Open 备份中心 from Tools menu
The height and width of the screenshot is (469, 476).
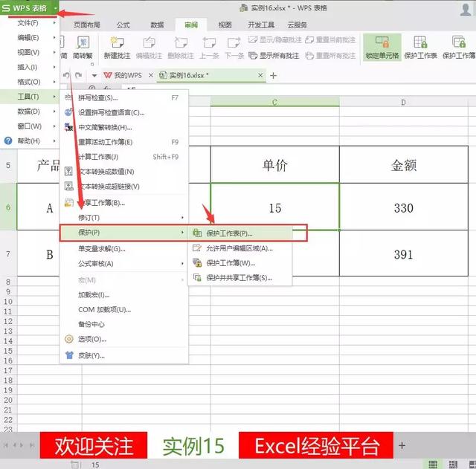[x=124, y=324]
